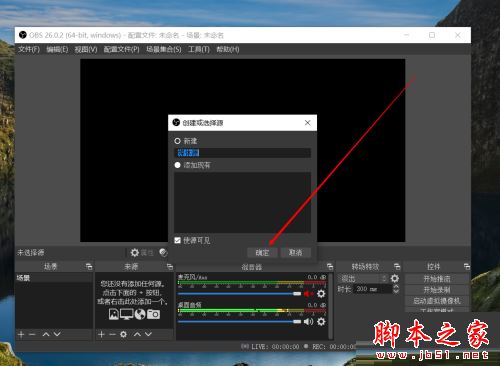The height and width of the screenshot is (366, 500).
Task: Open desktop audio settings gear
Action: pyautogui.click(x=321, y=322)
